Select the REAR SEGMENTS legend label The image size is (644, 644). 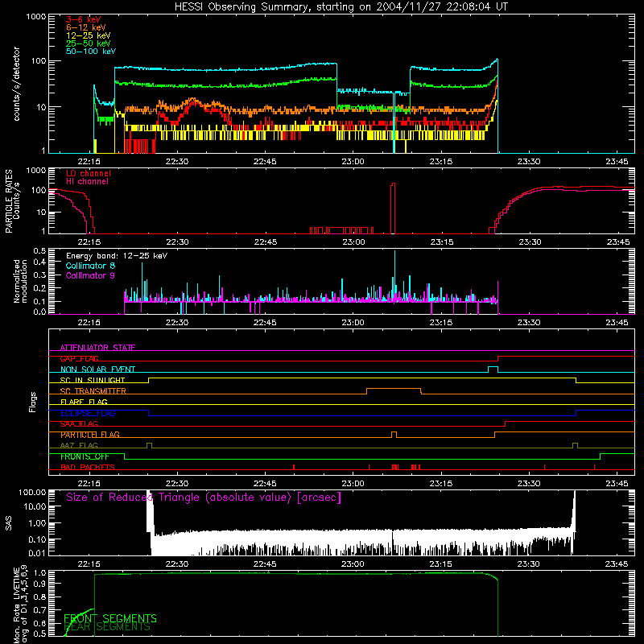click(x=107, y=627)
